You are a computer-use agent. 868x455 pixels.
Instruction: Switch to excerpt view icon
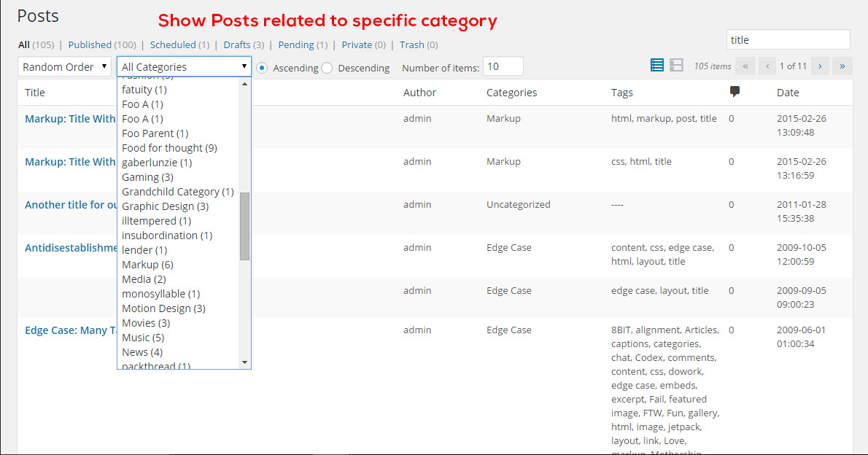pos(677,66)
